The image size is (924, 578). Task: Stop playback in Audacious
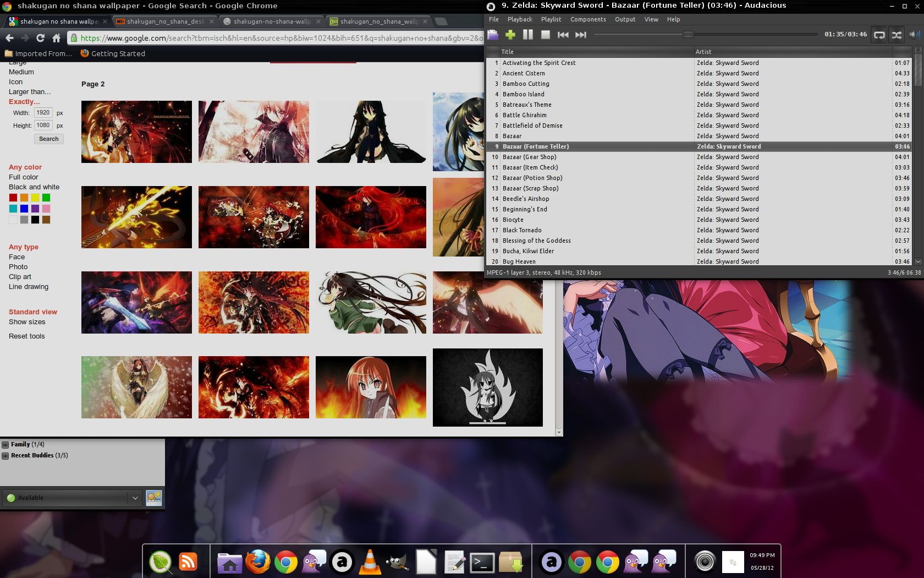(546, 35)
